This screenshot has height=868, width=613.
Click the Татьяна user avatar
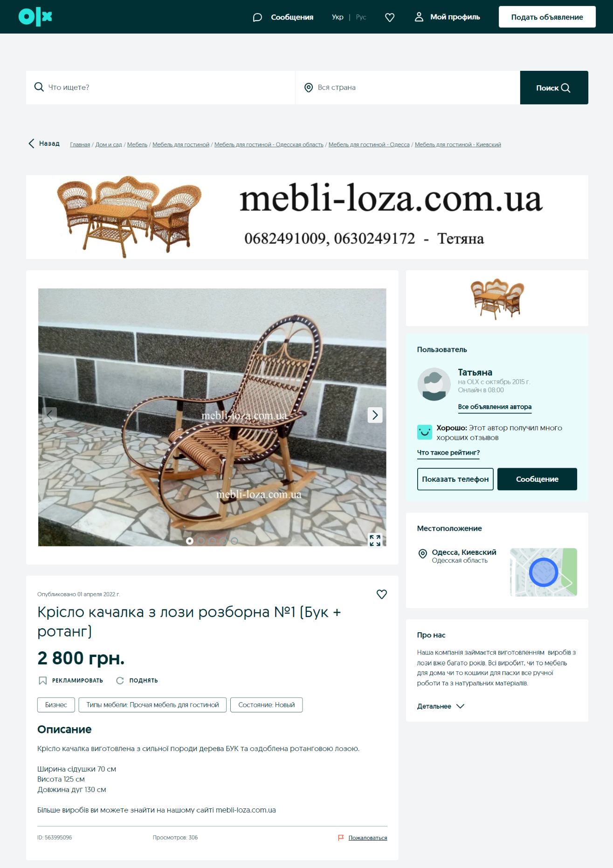point(434,384)
